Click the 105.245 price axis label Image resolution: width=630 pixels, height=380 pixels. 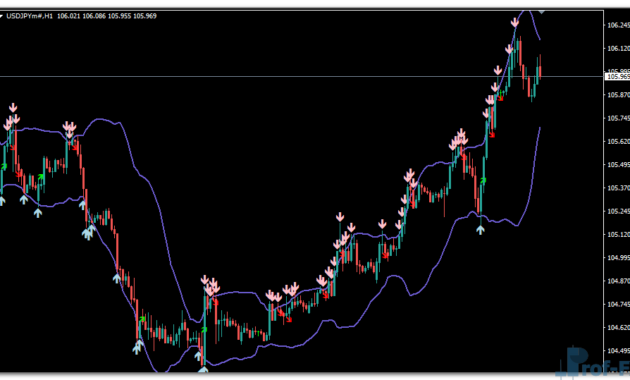pos(618,211)
